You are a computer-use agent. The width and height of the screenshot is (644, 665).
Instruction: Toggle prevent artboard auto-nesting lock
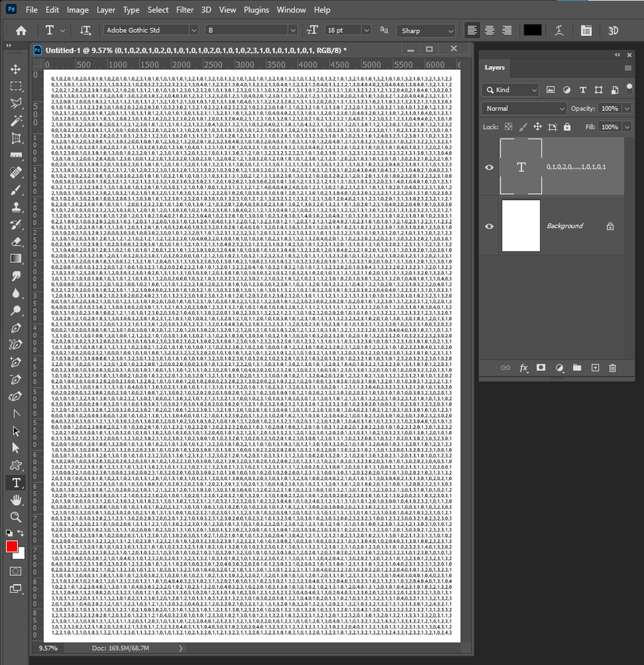coord(552,126)
